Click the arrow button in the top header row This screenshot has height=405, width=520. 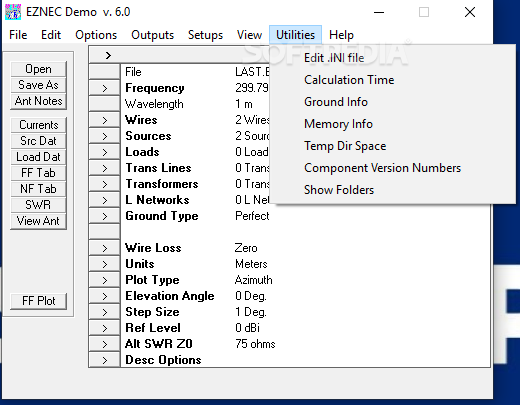[108, 55]
